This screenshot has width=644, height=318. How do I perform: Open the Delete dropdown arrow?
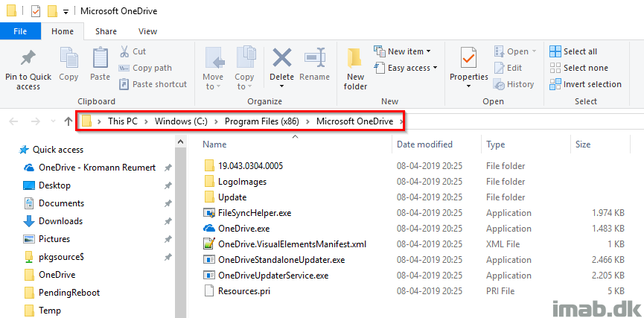pyautogui.click(x=281, y=86)
